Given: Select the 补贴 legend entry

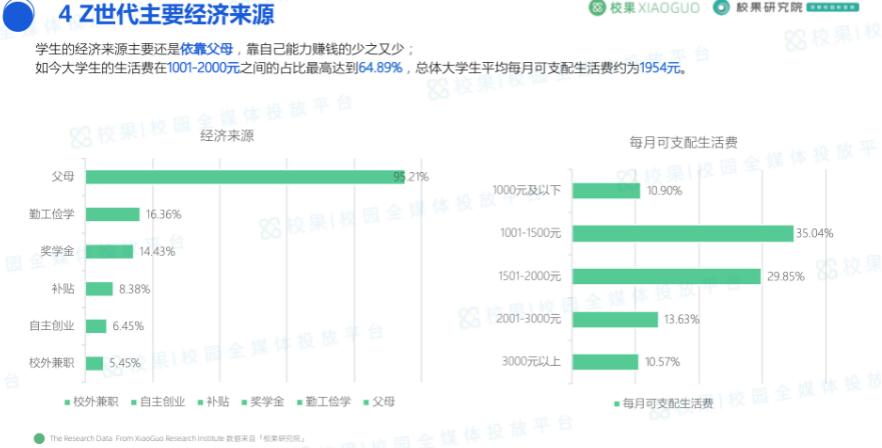Looking at the screenshot, I should click(x=211, y=402).
